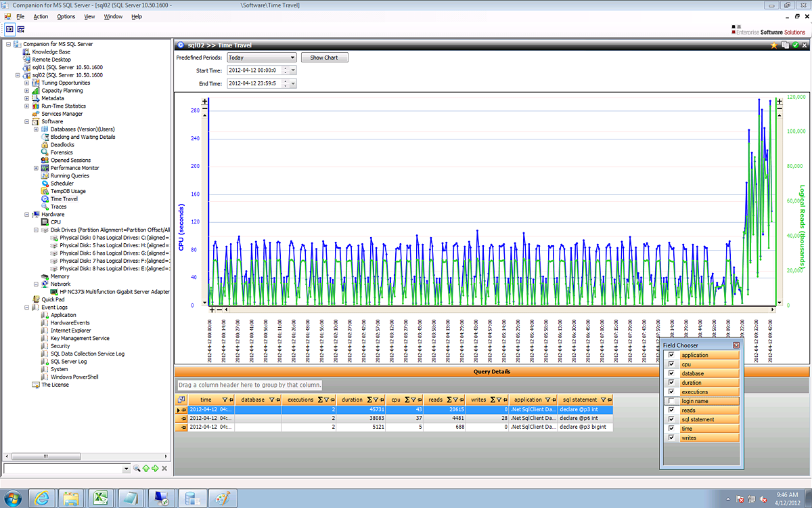Click the reads column filter icon

pos(455,400)
